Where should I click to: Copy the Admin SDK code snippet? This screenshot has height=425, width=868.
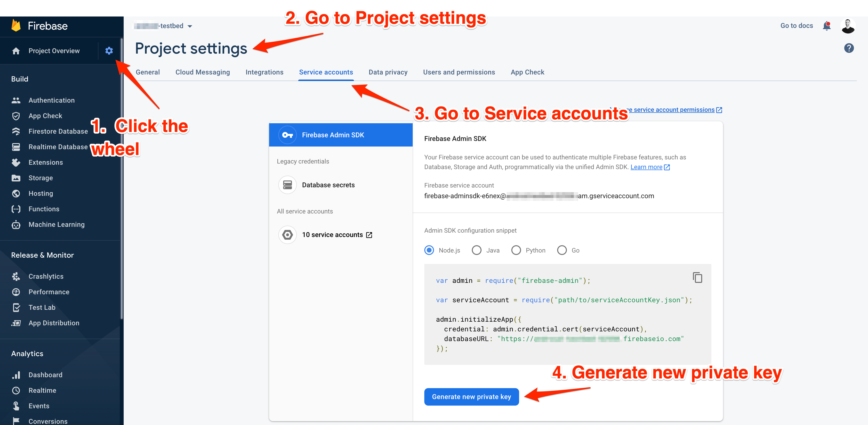(x=697, y=278)
